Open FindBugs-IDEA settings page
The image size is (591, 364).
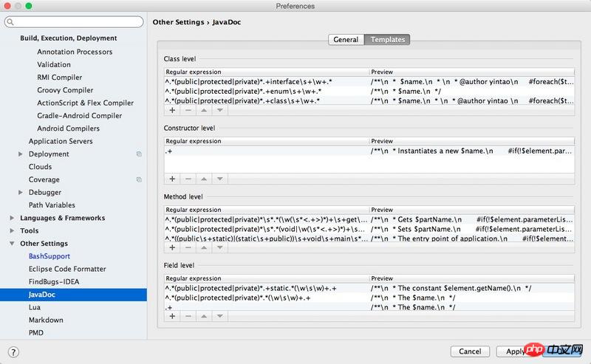[x=53, y=282]
